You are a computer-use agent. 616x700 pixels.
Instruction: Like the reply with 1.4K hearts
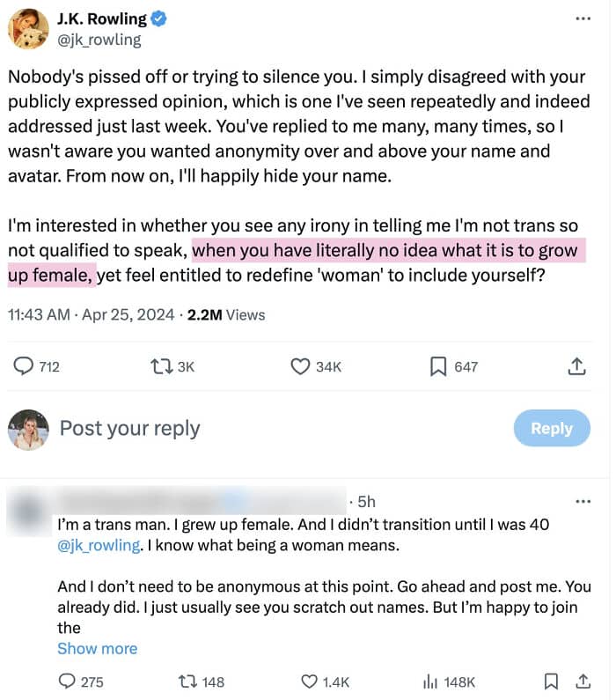click(310, 682)
